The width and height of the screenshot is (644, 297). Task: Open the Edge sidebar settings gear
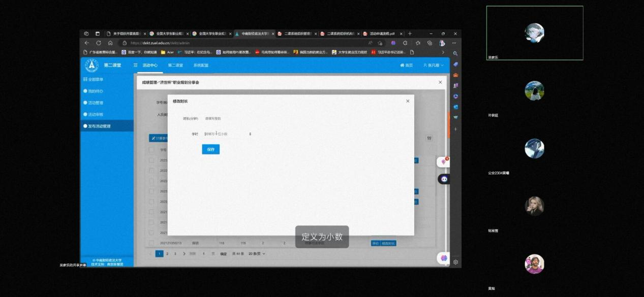pyautogui.click(x=455, y=262)
